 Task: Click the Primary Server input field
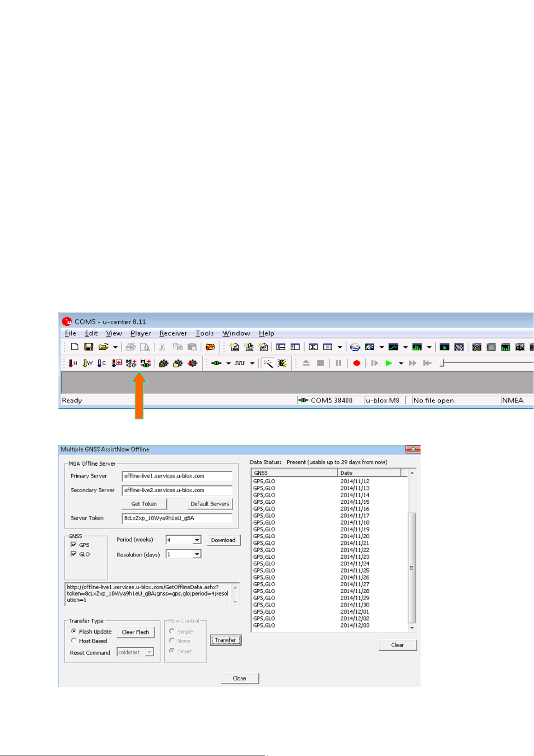pos(177,476)
